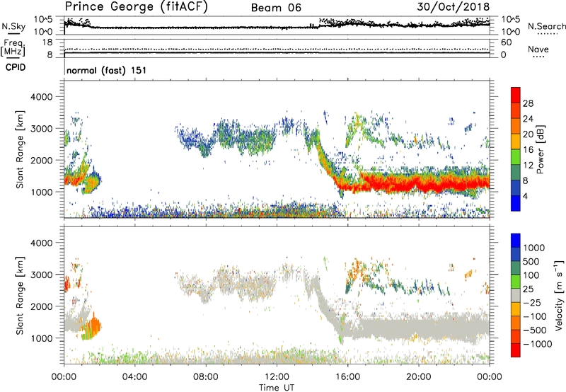Image resolution: width=566 pixels, height=392 pixels.
Task: Pick the red bottom segment of the velocity colorbar
Action: click(x=516, y=350)
